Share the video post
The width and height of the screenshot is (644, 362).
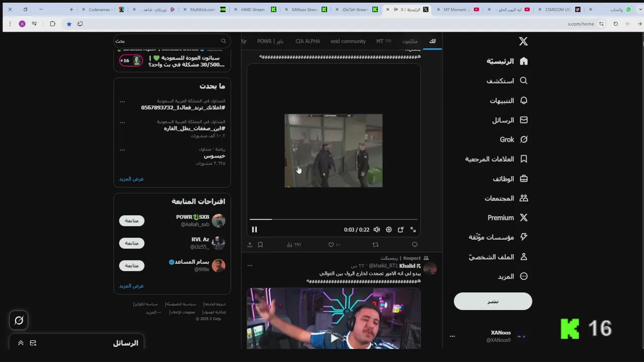coord(250,245)
